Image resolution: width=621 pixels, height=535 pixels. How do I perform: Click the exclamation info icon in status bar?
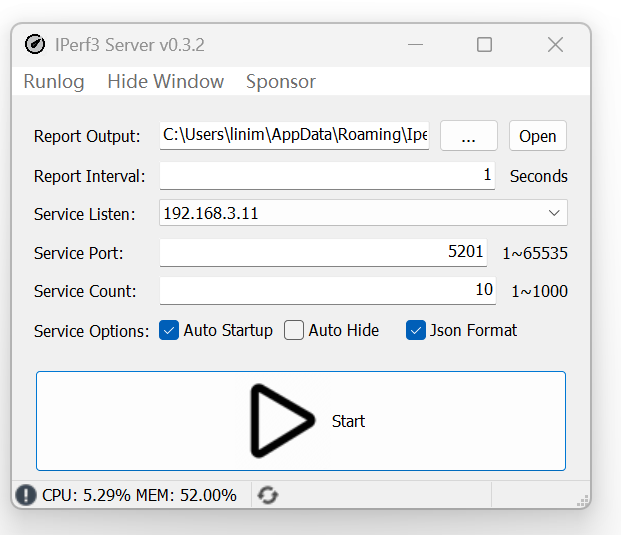pos(26,495)
